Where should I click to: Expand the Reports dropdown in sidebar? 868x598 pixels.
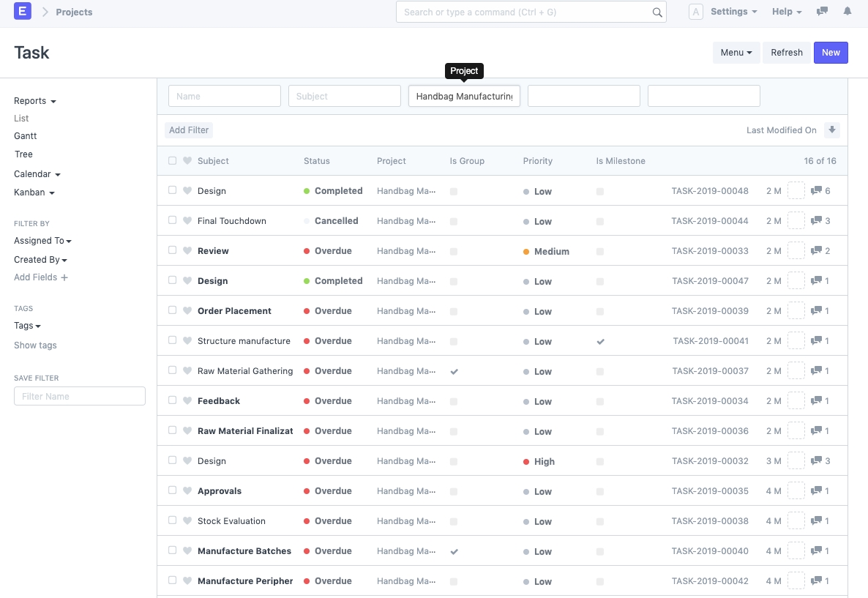coord(34,101)
